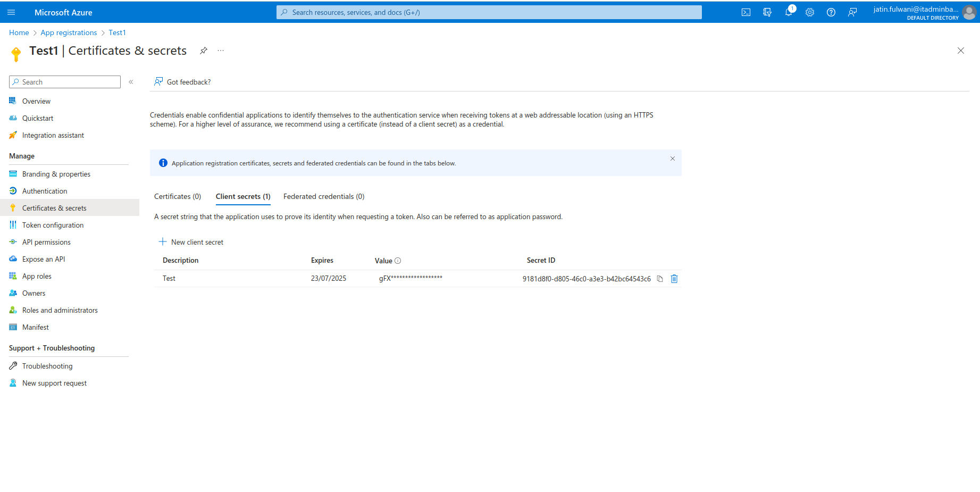Delete the Test client secret

(674, 279)
